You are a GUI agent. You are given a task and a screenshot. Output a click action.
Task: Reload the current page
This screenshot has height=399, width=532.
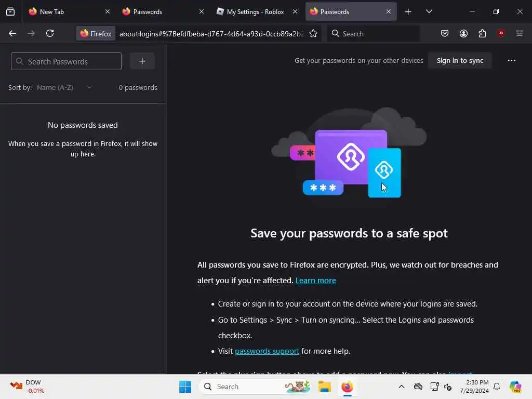(50, 34)
